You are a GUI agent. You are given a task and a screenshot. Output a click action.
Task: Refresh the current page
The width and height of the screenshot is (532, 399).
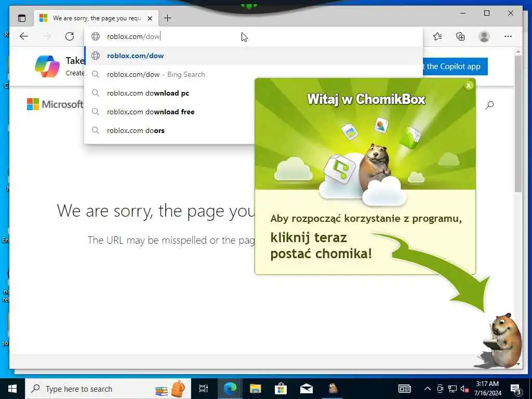[70, 36]
